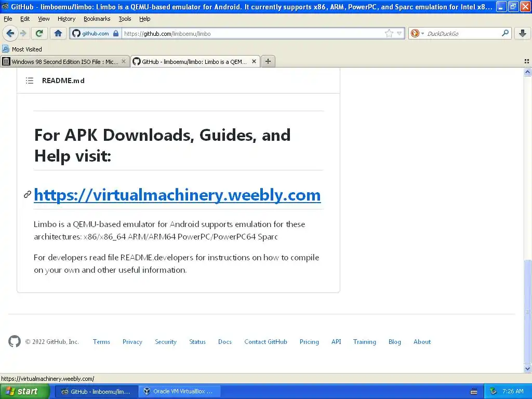Open the Tools menu
Viewport: 532px width, 399px height.
pos(125,19)
